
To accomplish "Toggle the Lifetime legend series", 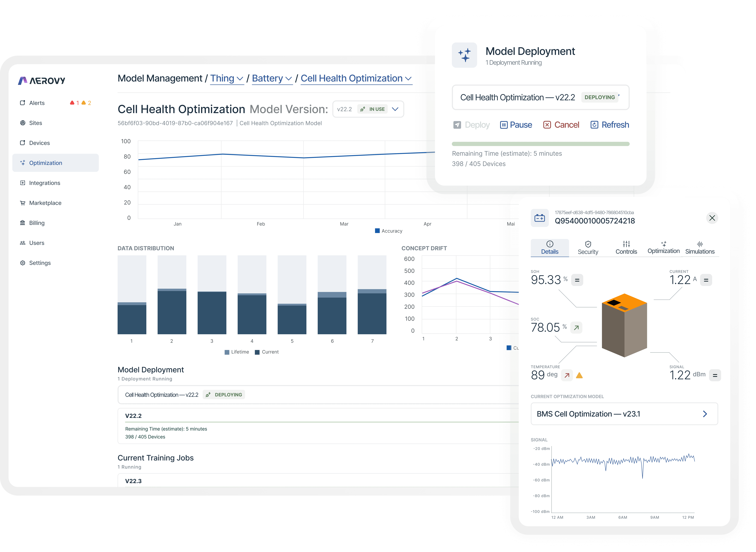I will (237, 352).
